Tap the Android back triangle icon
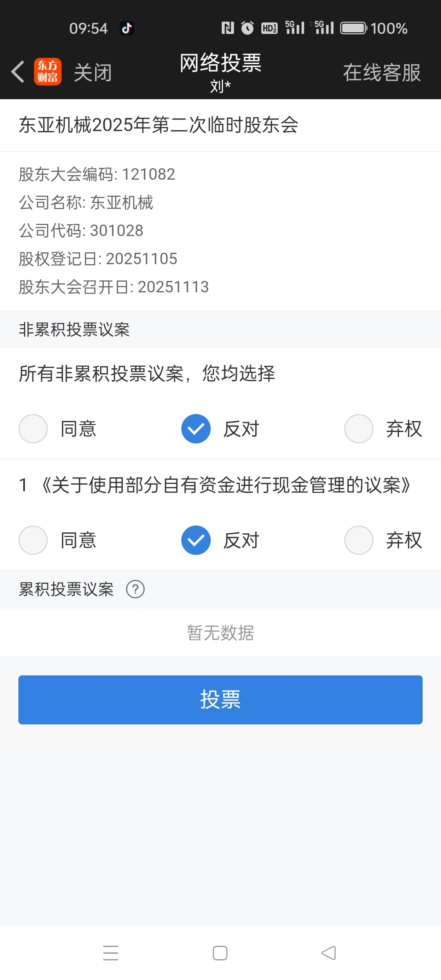The height and width of the screenshot is (980, 441). point(329,953)
